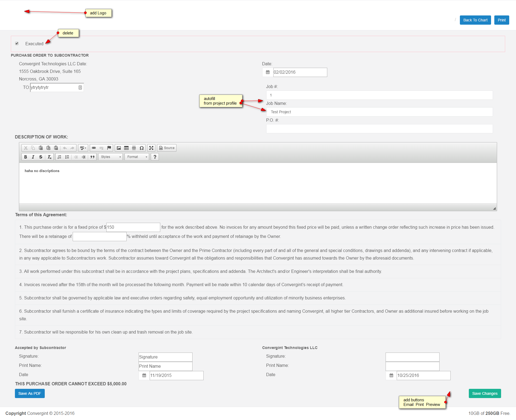Select Paste from Word icon

click(x=56, y=148)
